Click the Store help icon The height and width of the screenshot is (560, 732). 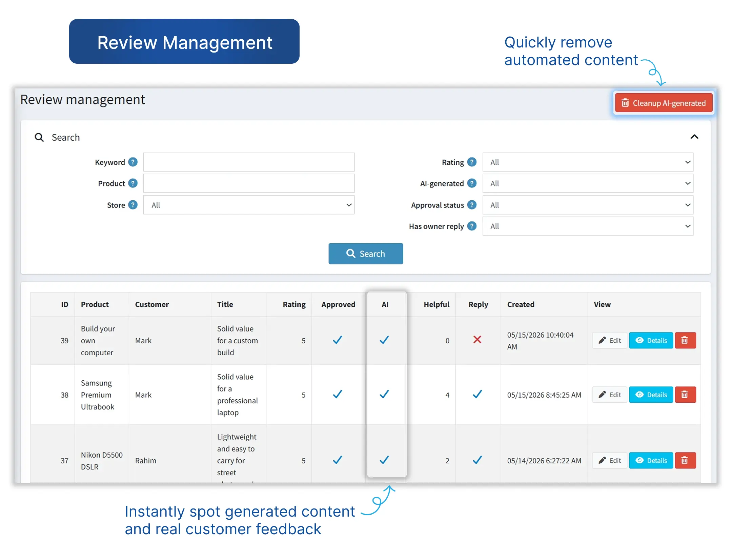coord(133,205)
